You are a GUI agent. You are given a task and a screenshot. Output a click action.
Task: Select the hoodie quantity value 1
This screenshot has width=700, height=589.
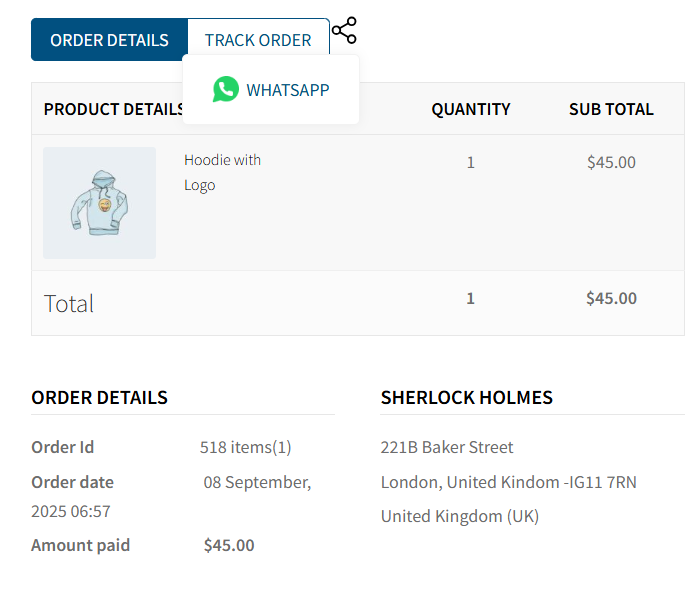[470, 162]
